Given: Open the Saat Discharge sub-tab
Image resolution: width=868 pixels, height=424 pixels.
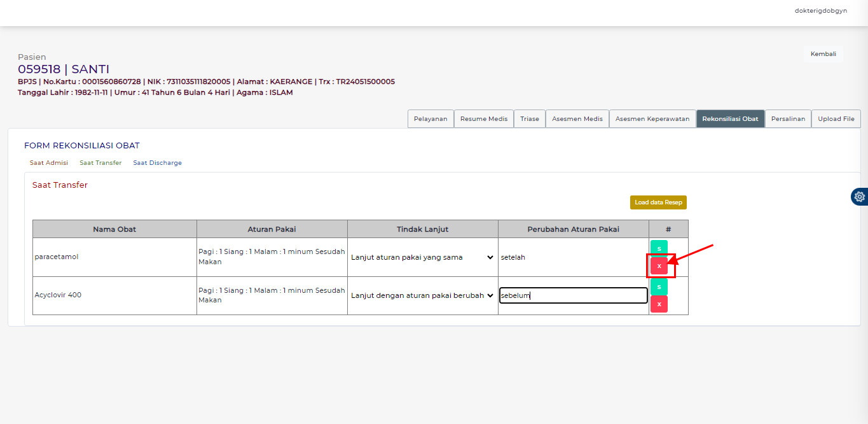Looking at the screenshot, I should coord(157,163).
